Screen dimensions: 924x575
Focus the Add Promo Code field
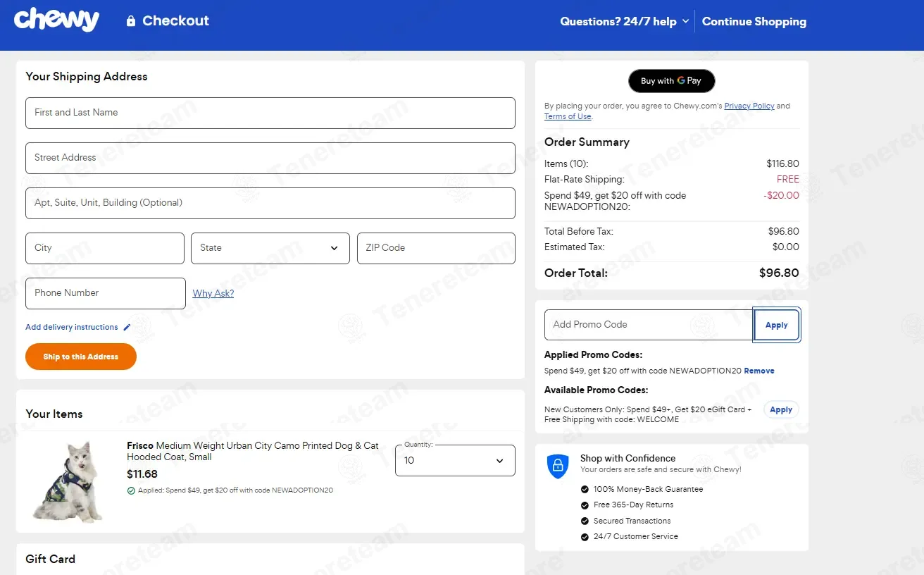point(649,325)
